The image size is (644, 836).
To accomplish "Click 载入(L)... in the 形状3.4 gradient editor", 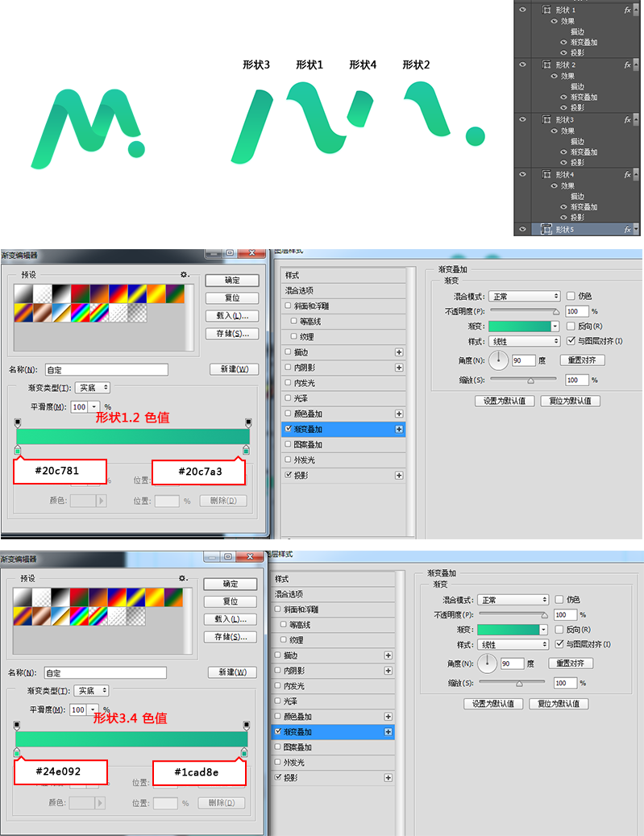I will click(231, 619).
